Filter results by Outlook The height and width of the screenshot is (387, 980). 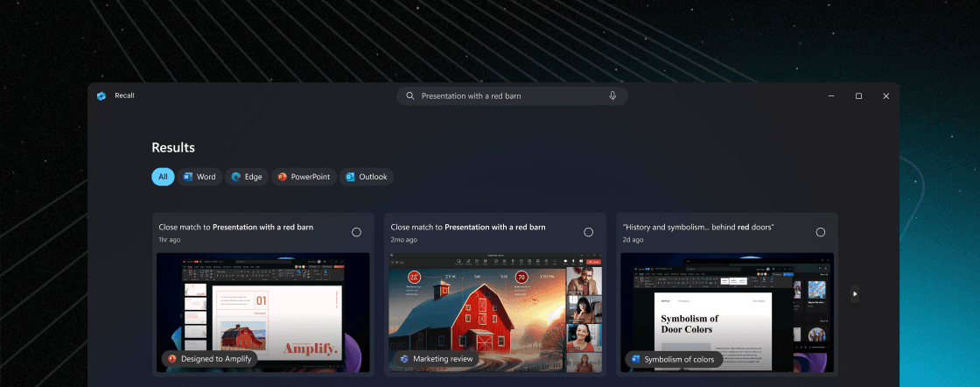[367, 177]
